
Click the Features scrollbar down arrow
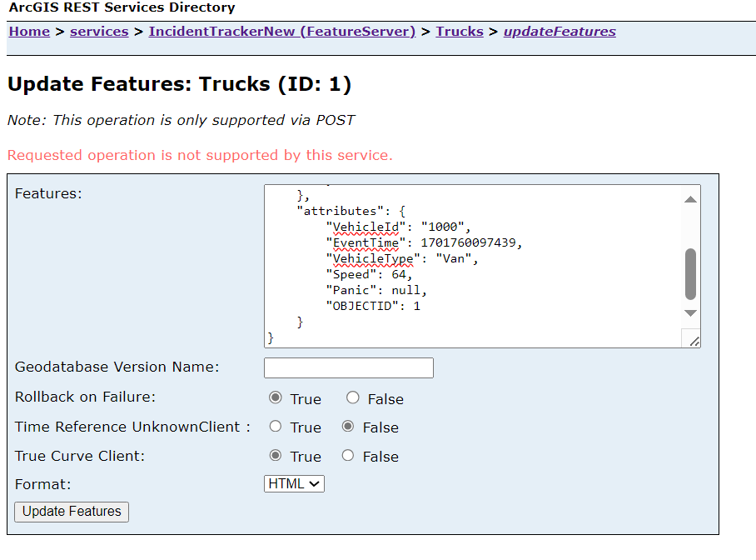[690, 312]
